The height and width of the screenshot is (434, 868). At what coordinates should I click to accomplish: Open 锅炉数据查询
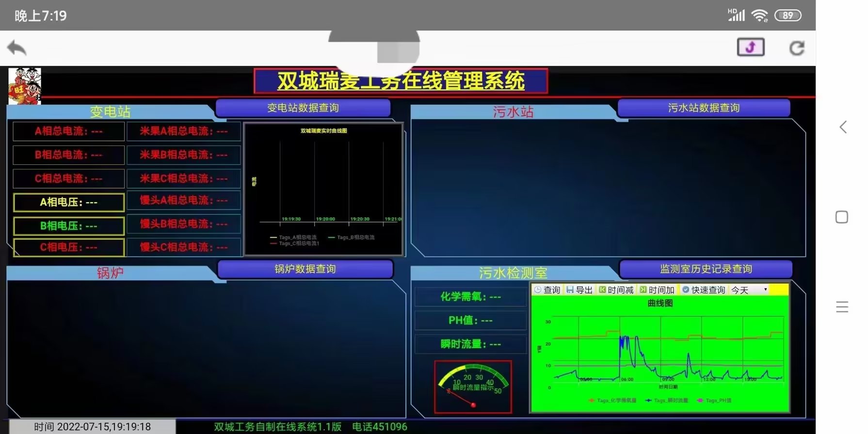[x=305, y=269]
